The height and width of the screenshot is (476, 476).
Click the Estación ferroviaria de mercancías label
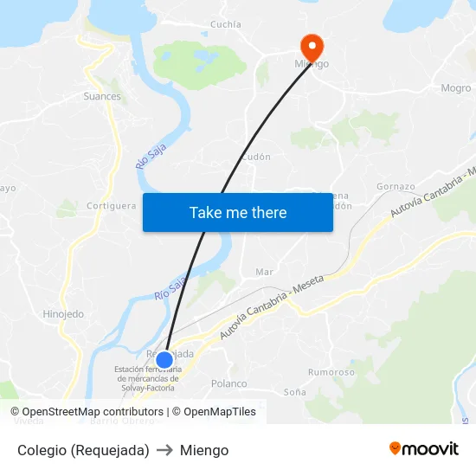(x=148, y=378)
